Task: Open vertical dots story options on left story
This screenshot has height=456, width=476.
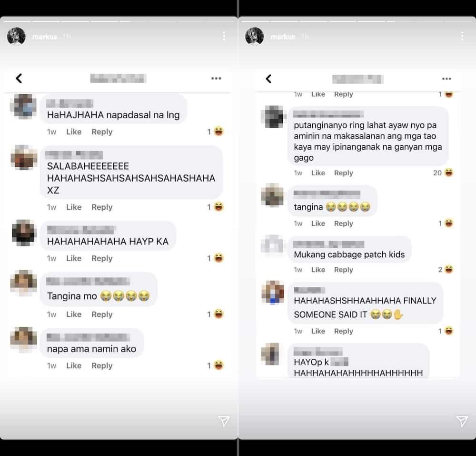Action: [x=224, y=36]
